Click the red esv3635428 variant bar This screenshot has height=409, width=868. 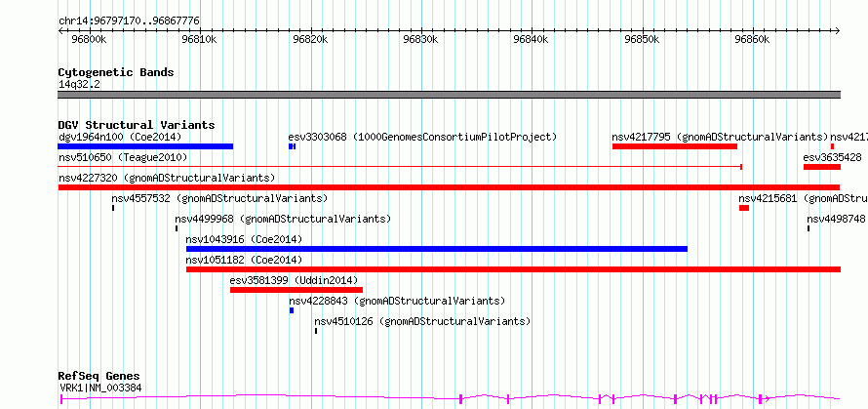tap(822, 167)
